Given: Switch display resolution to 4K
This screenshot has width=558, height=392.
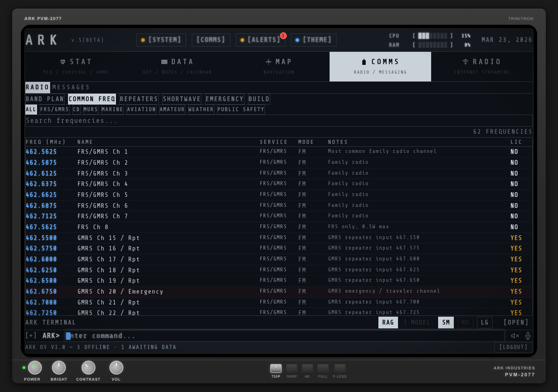Looking at the screenshot, I should click(x=307, y=368).
